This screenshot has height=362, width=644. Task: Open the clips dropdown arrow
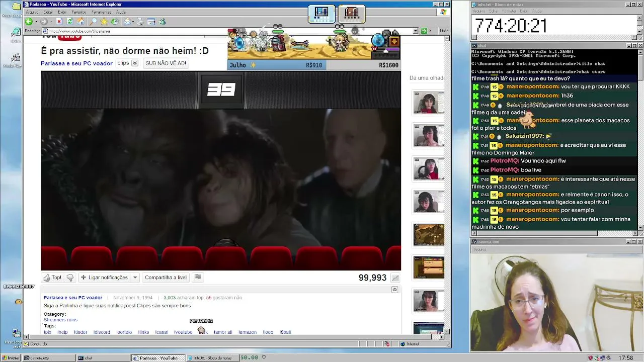tap(135, 63)
